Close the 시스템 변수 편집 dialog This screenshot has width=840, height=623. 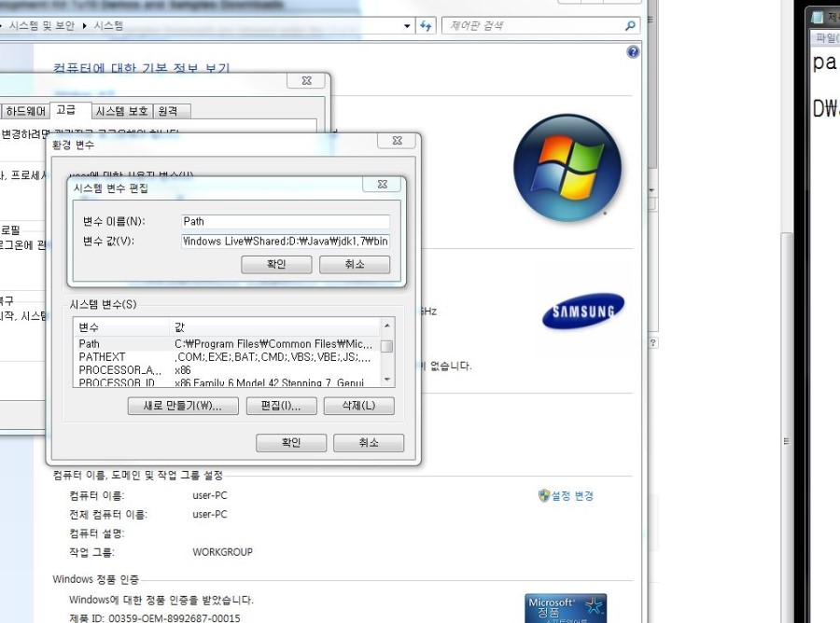tap(382, 184)
